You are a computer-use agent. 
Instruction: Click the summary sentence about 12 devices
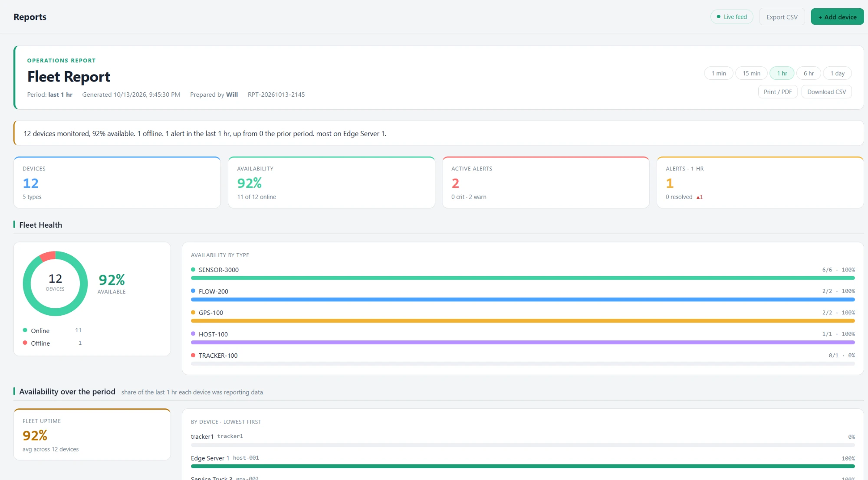[x=205, y=134]
